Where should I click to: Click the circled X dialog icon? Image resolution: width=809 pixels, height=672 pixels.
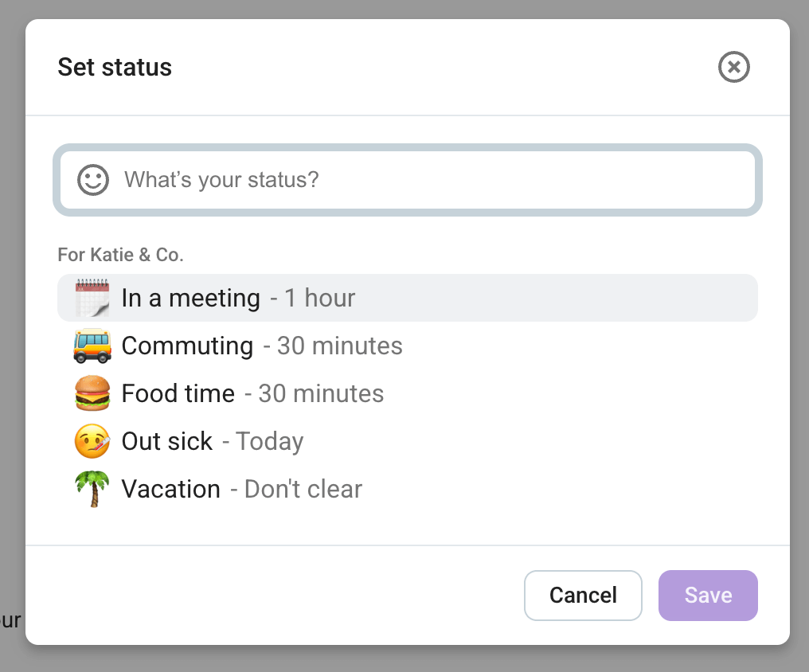[x=733, y=67]
